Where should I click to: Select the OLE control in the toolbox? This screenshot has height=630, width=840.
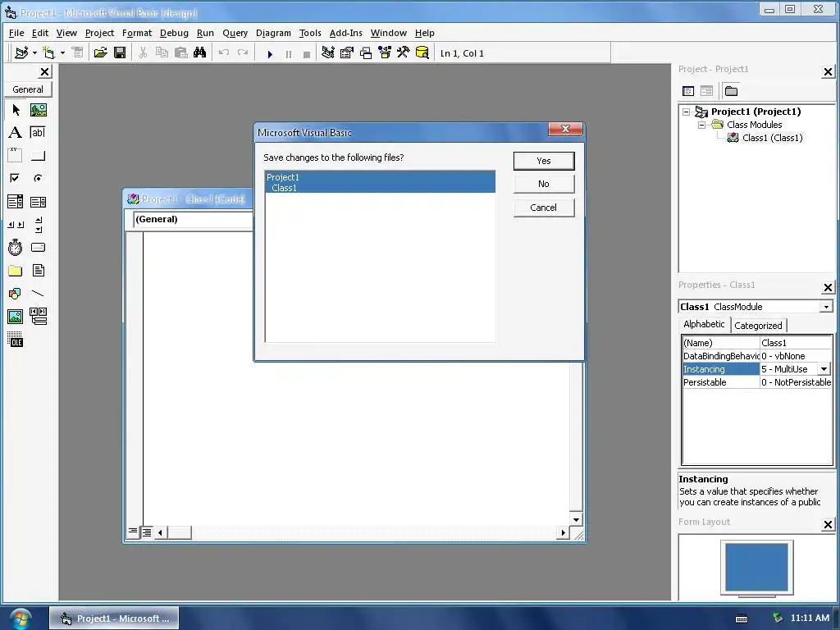[x=16, y=339]
